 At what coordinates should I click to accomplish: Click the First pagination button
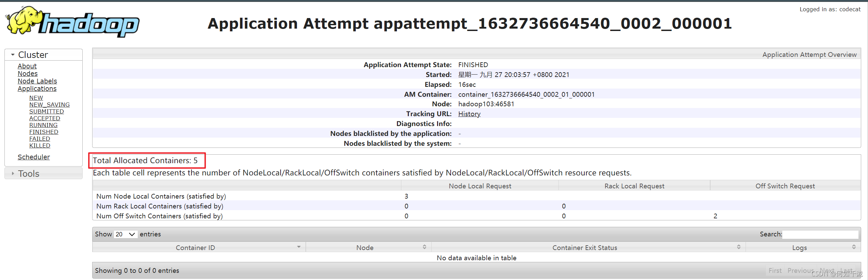pos(775,270)
